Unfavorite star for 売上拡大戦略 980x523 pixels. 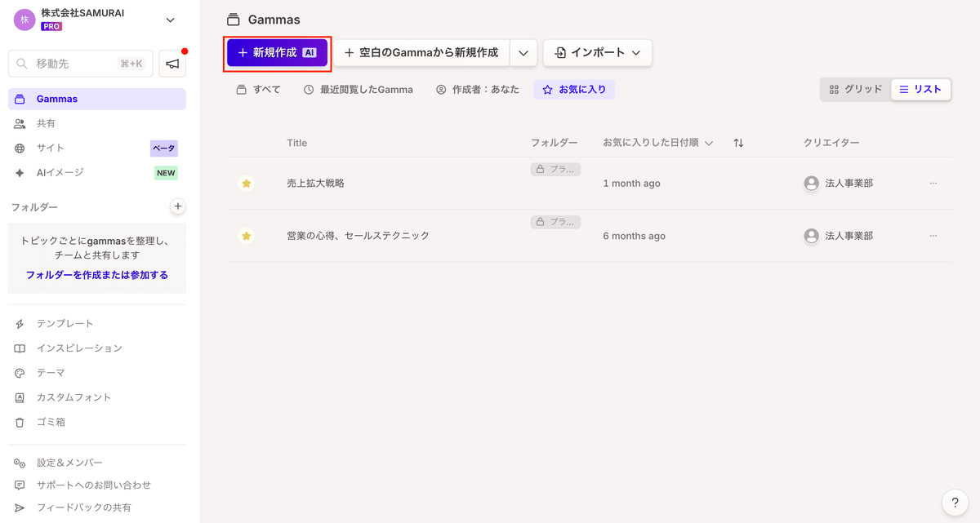tap(246, 184)
